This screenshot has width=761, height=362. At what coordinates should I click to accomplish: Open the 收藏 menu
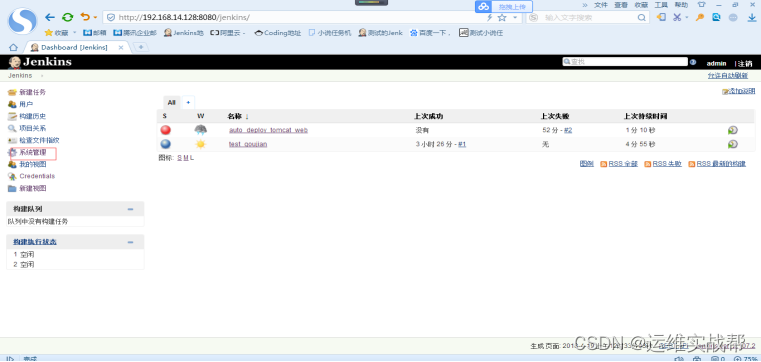click(x=641, y=5)
